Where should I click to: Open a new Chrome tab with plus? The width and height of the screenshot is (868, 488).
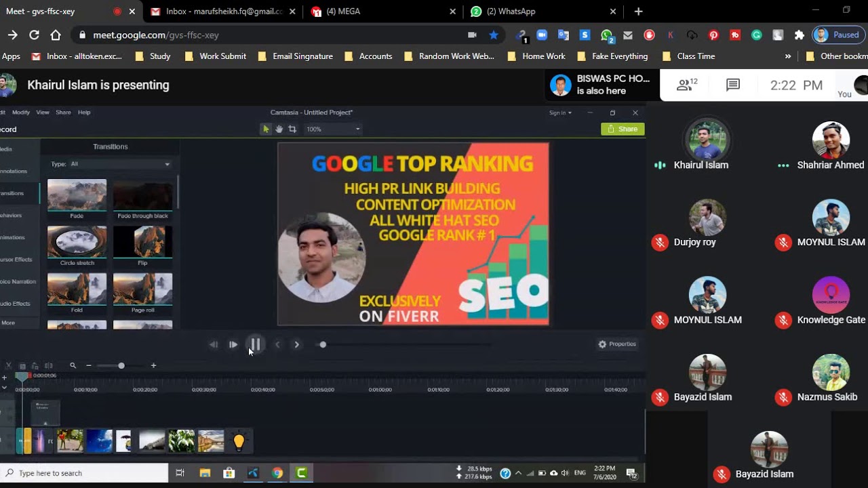(638, 12)
